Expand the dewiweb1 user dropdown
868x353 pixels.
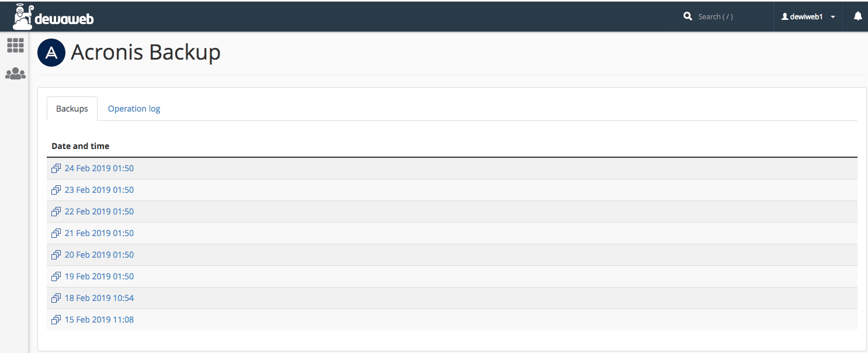pos(808,17)
